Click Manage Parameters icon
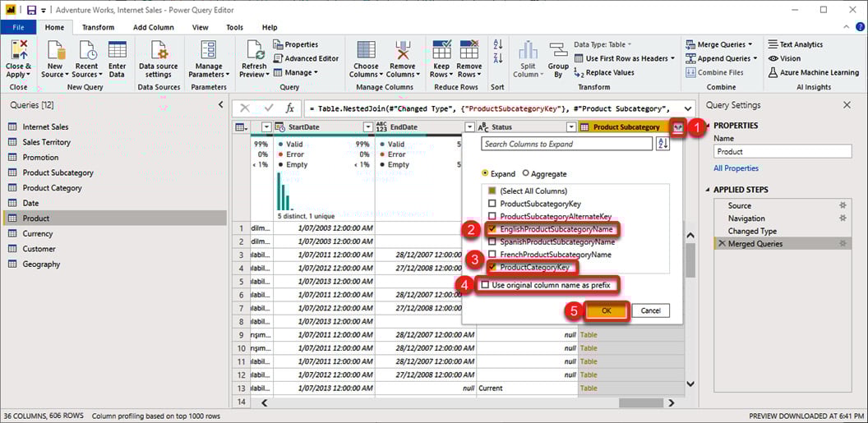The image size is (868, 423). pyautogui.click(x=209, y=51)
